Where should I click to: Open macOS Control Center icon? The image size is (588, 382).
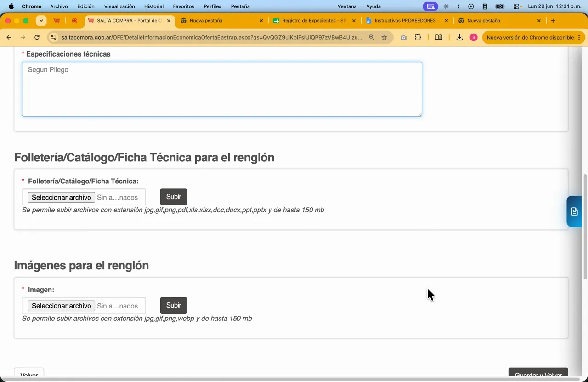pyautogui.click(x=517, y=6)
